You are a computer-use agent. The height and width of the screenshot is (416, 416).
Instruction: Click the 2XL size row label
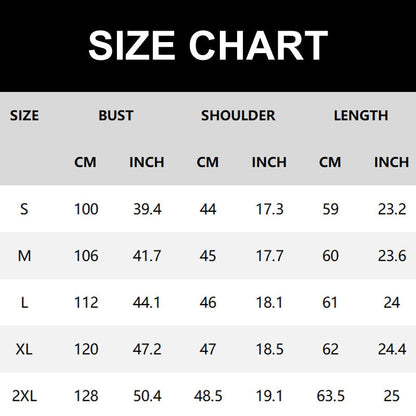point(24,396)
